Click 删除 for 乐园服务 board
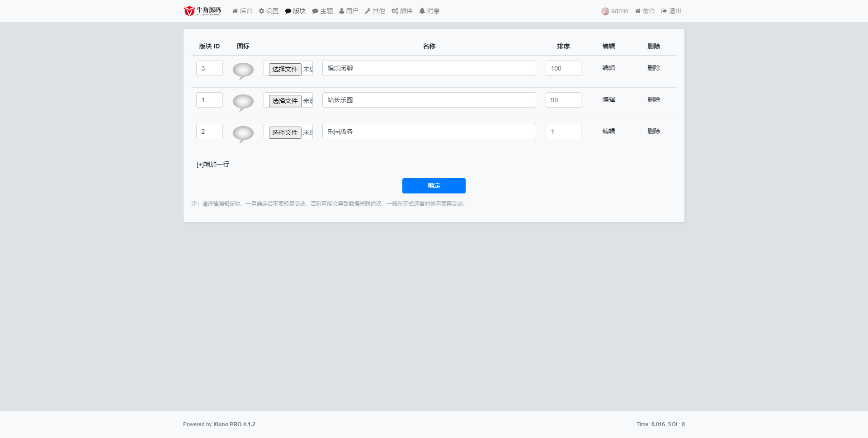The width and height of the screenshot is (868, 438). coord(654,131)
